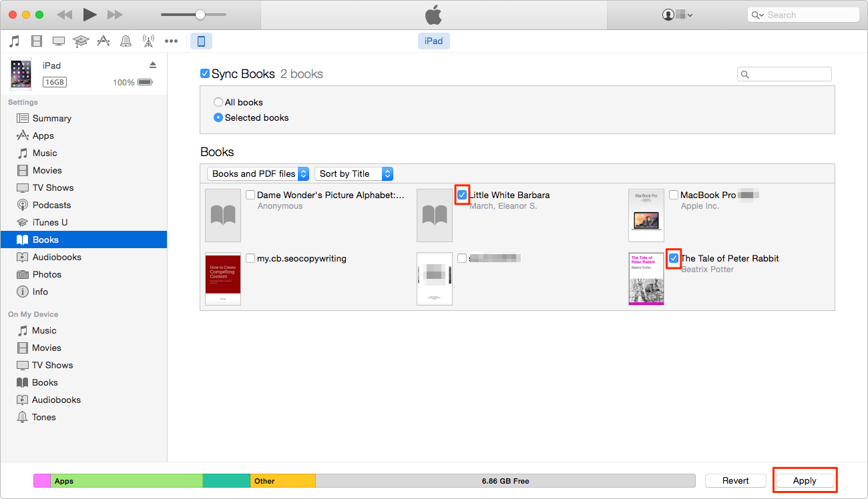Eject the iPad using the eject icon
The width and height of the screenshot is (868, 499).
pos(152,65)
